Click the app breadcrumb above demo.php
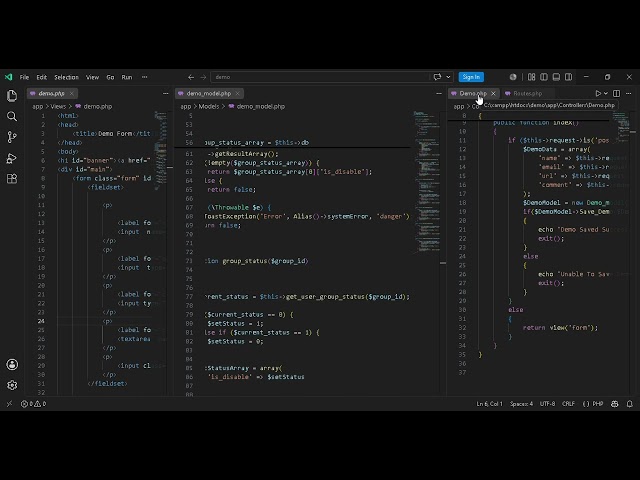This screenshot has height=480, width=640. 38,107
